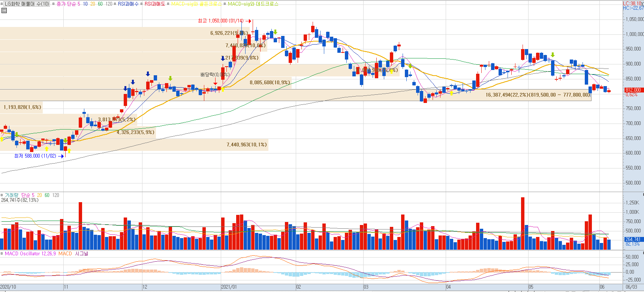
Task: Select the 10-day price moving average label
Action: tap(85, 4)
